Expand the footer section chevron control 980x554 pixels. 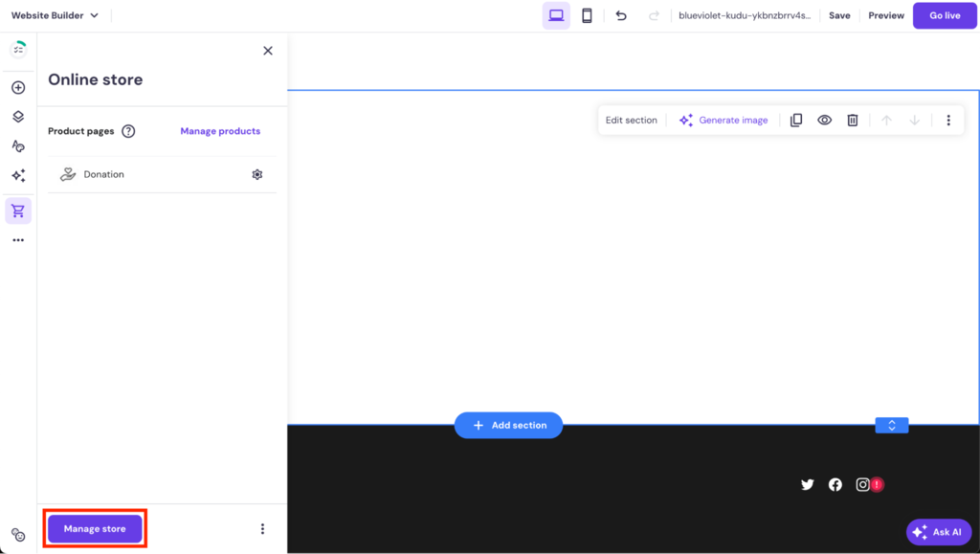click(x=891, y=425)
